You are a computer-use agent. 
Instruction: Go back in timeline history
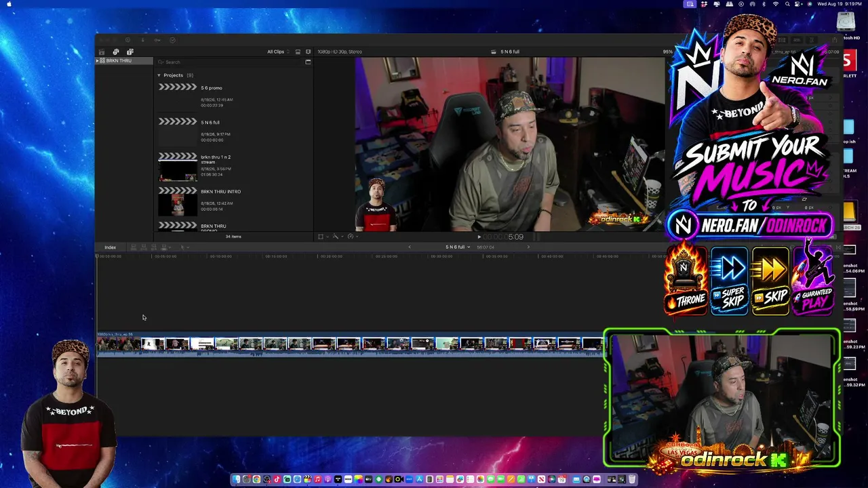(410, 247)
